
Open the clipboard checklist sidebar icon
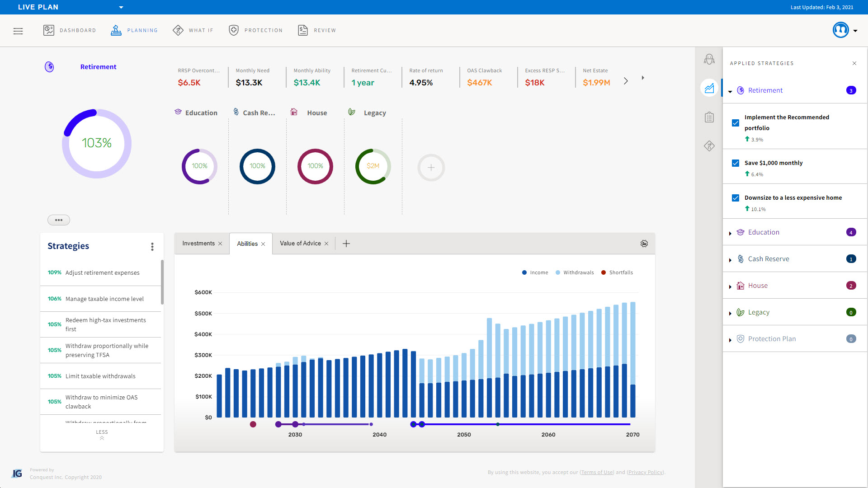709,117
